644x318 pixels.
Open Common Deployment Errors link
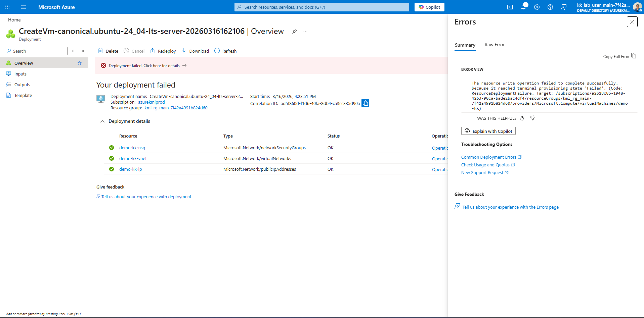[491, 157]
